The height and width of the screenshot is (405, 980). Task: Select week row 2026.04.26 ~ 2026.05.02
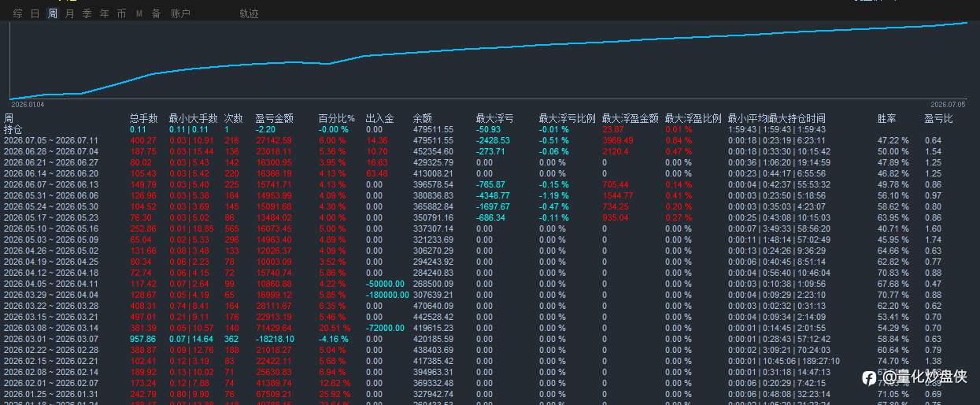coord(51,251)
